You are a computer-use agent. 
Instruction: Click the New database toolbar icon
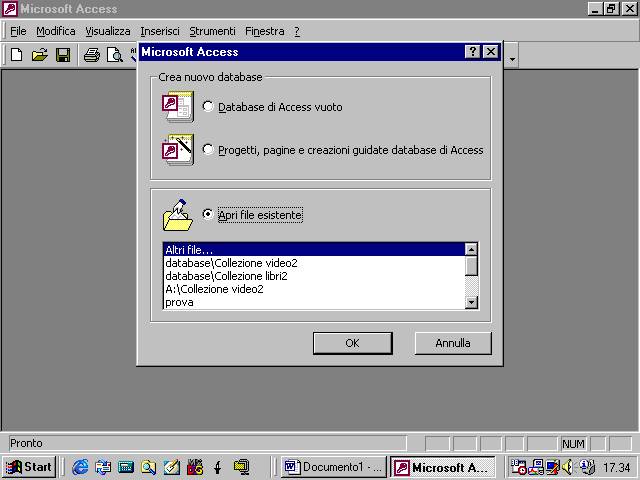(16, 54)
